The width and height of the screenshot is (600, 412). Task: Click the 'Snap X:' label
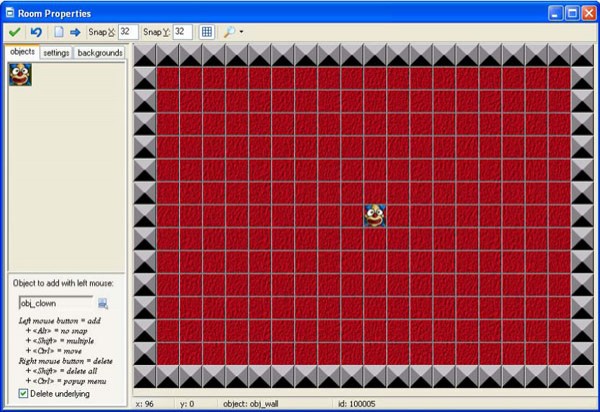click(x=101, y=32)
